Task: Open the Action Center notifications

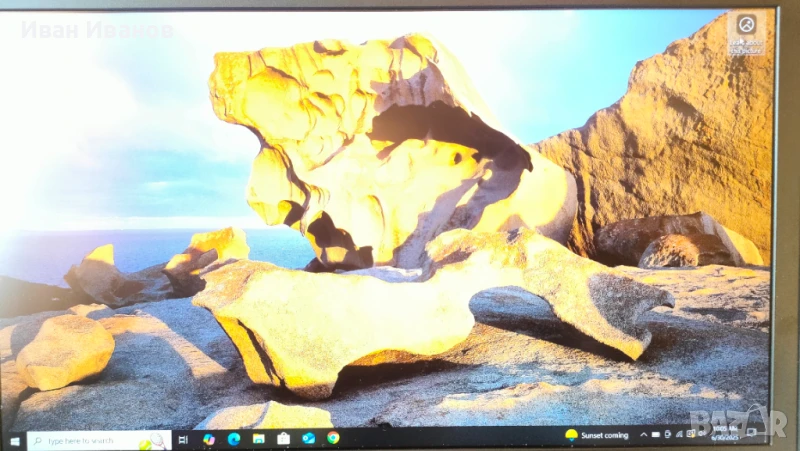Action: [x=752, y=432]
